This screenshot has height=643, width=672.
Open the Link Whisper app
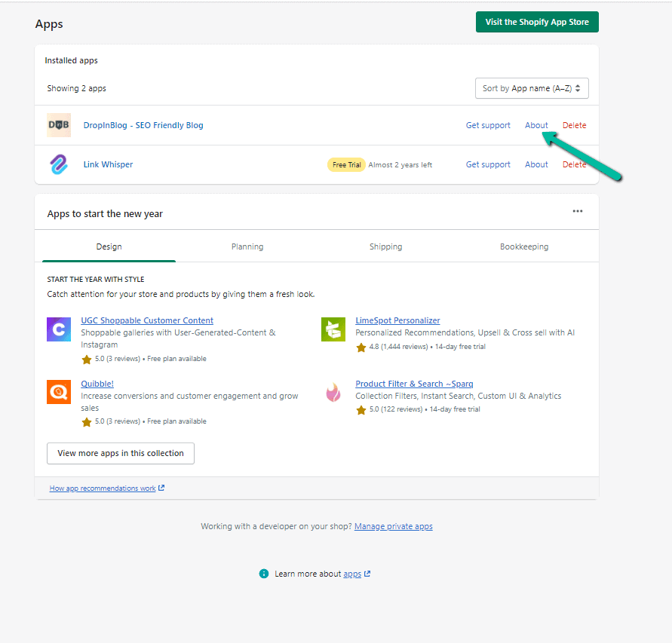(108, 164)
